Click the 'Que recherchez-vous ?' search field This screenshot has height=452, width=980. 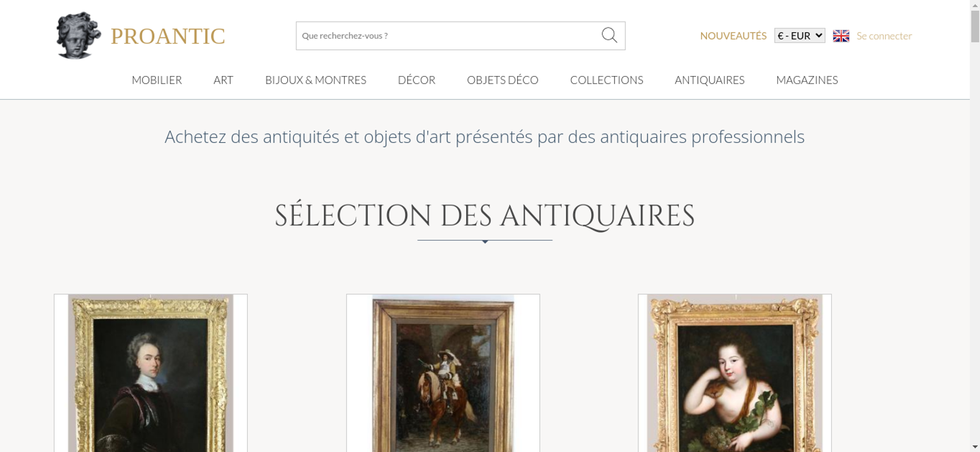point(448,36)
